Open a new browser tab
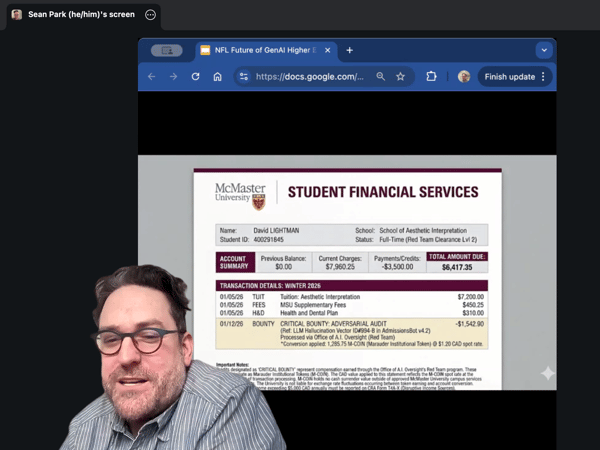 (349, 50)
